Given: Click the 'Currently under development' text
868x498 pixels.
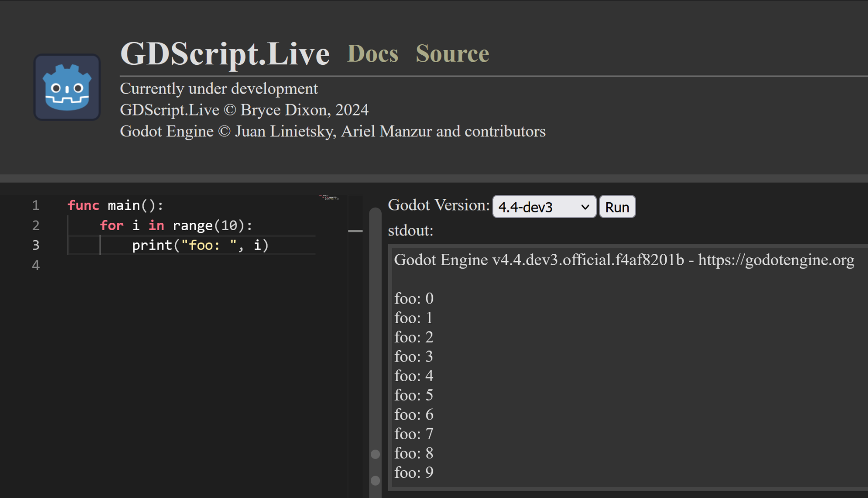Looking at the screenshot, I should pos(219,88).
